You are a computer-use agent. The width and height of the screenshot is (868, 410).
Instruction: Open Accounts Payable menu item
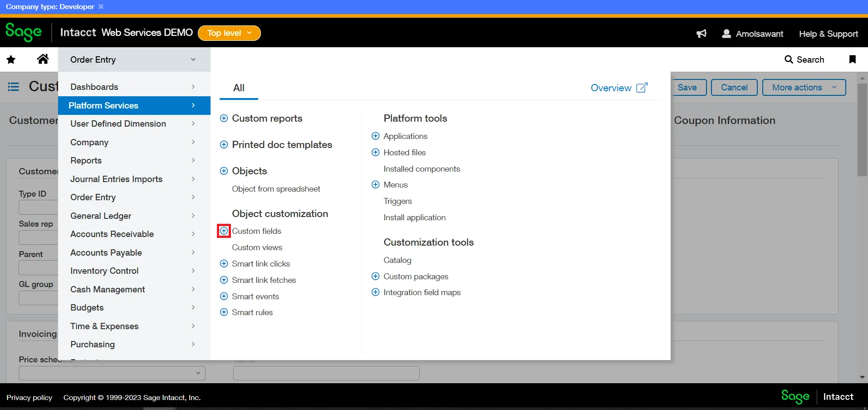[106, 252]
